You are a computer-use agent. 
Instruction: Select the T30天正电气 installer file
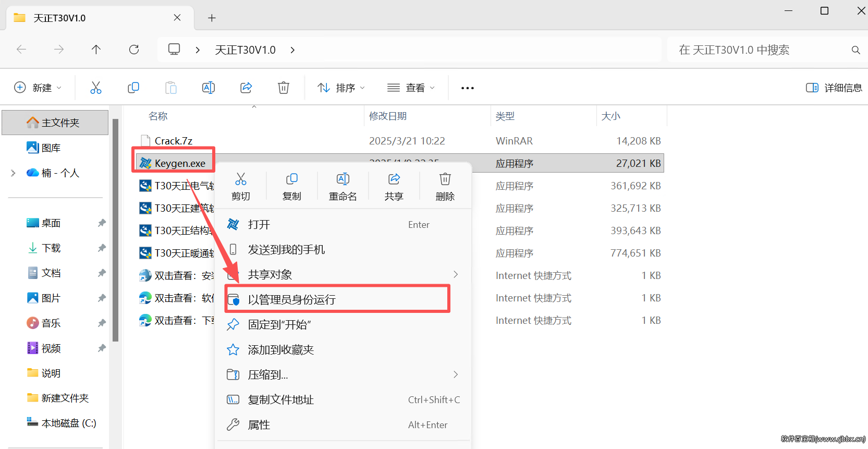point(177,186)
